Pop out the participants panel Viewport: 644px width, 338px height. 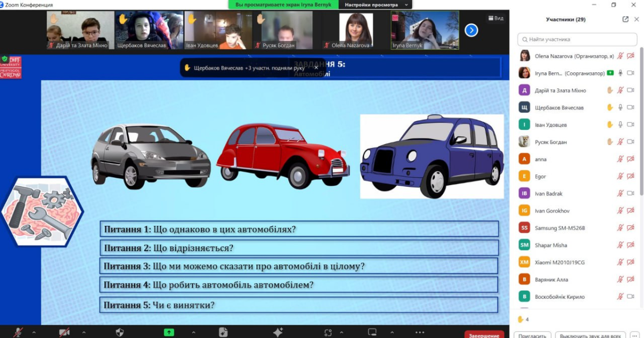tap(625, 19)
